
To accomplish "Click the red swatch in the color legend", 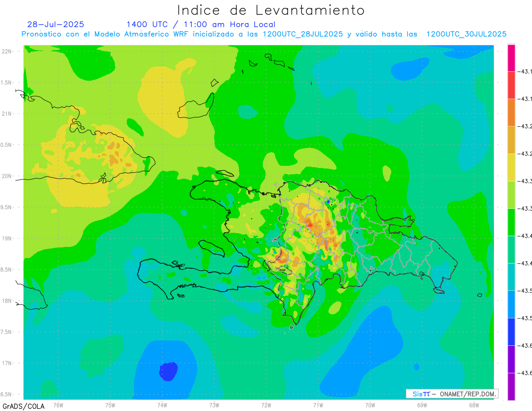I will coord(511,85).
